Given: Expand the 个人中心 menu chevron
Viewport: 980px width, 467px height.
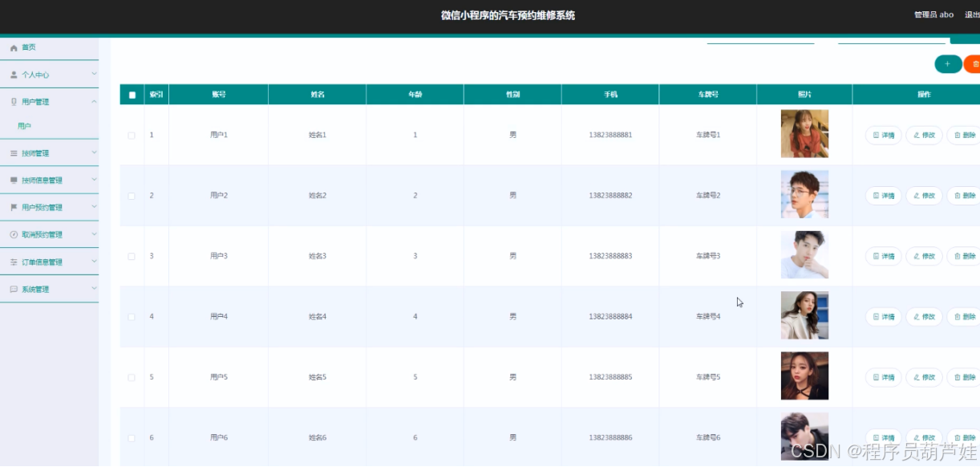Looking at the screenshot, I should (94, 74).
